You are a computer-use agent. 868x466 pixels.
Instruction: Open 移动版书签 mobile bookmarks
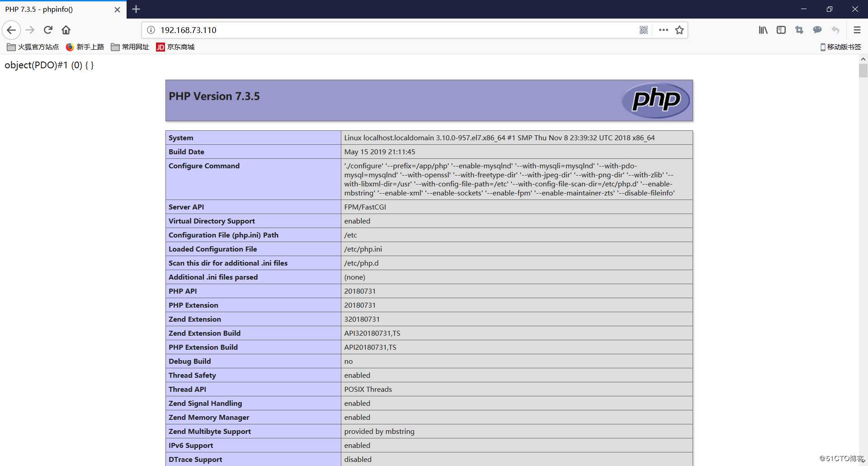[841, 47]
